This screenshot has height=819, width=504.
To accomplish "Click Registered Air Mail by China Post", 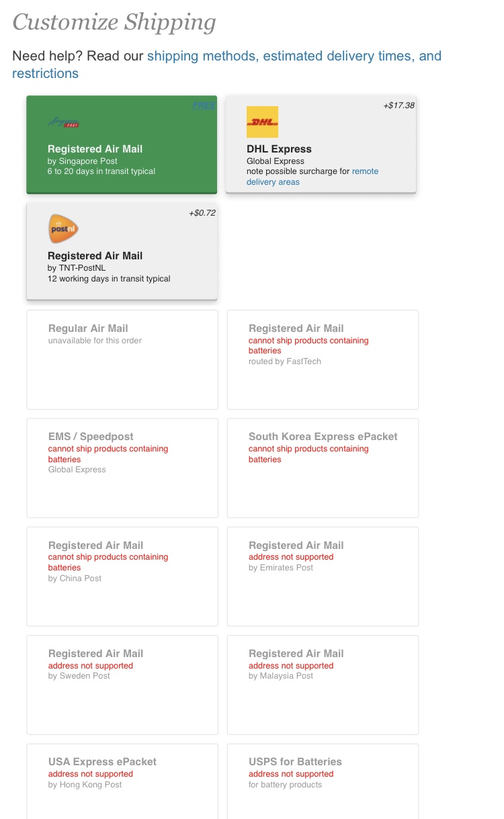I will pos(122,576).
